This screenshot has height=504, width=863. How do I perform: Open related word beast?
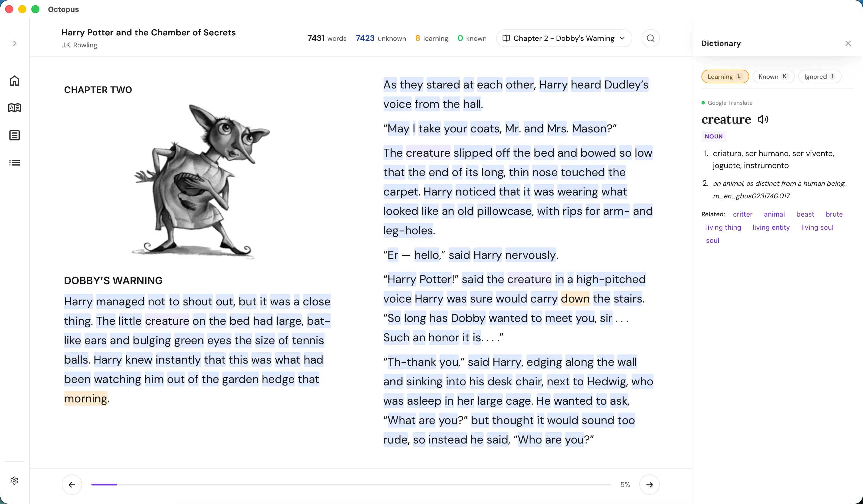[805, 214]
